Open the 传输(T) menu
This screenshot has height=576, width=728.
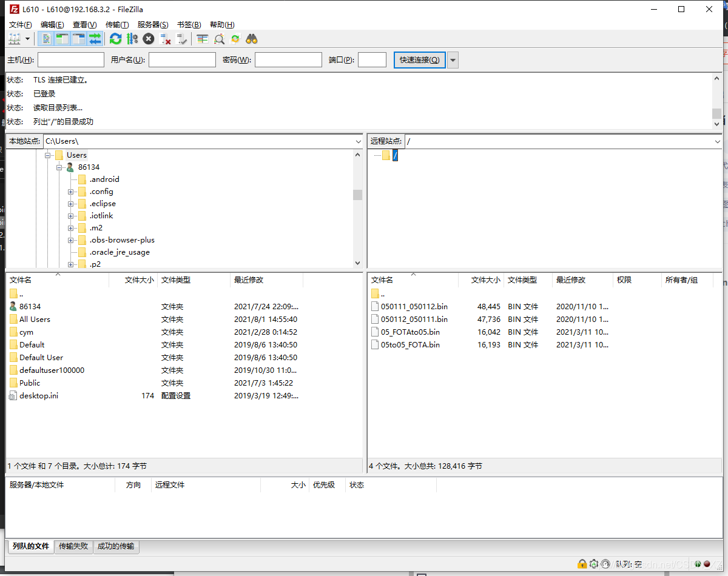coord(117,24)
